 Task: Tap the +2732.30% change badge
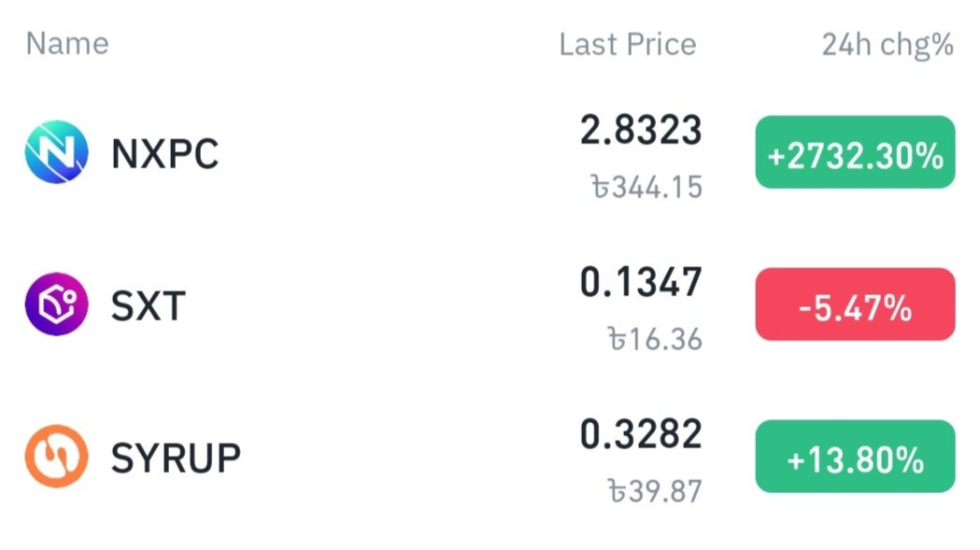click(x=855, y=152)
